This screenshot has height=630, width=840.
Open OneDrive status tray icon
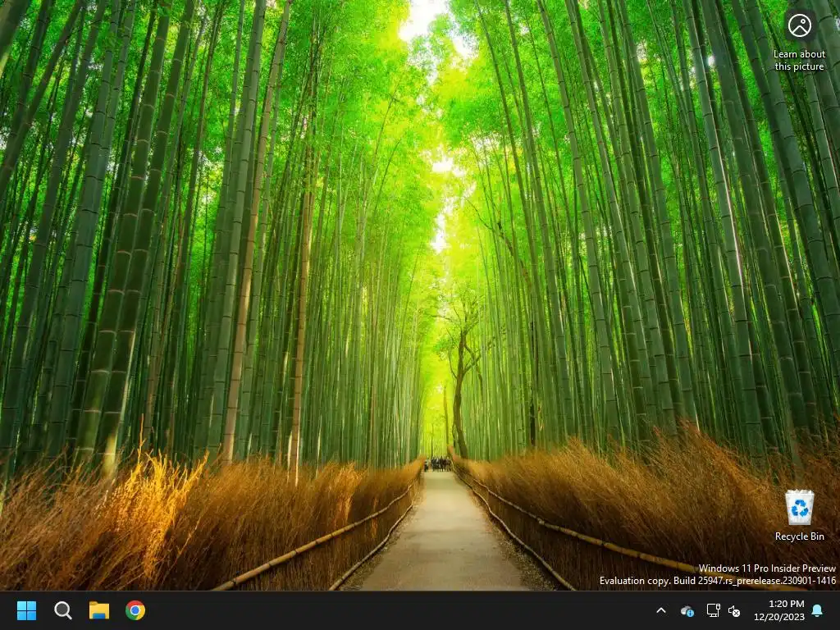point(687,610)
